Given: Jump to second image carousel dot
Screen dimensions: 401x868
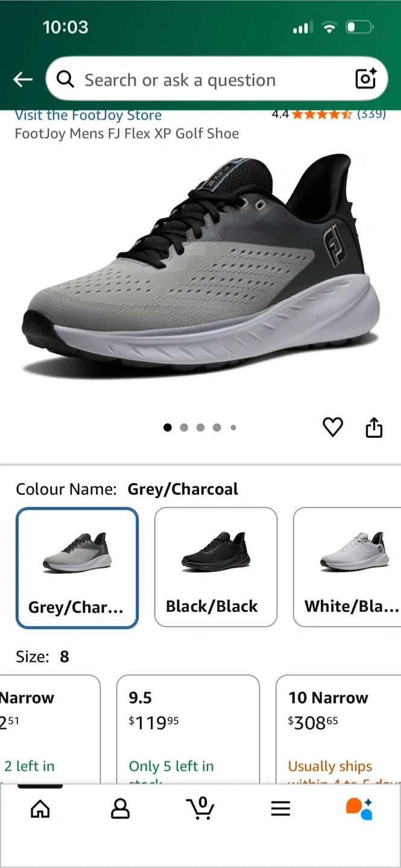Looking at the screenshot, I should 184,427.
